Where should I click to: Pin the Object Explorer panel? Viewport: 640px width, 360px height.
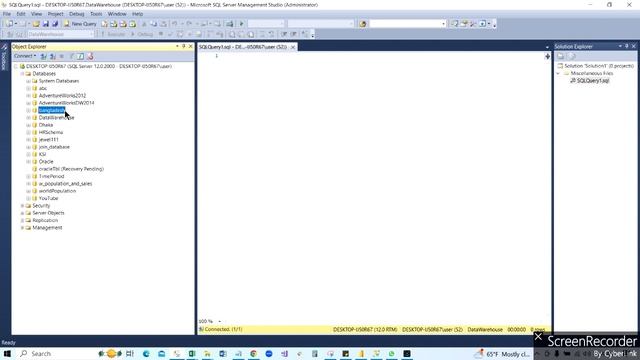[x=184, y=47]
